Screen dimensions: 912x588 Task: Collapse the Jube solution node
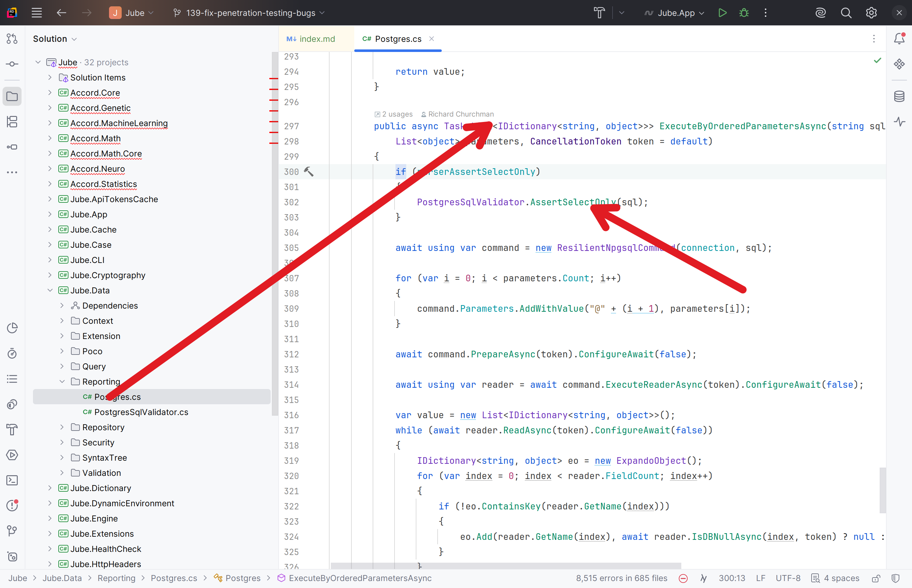[38, 62]
